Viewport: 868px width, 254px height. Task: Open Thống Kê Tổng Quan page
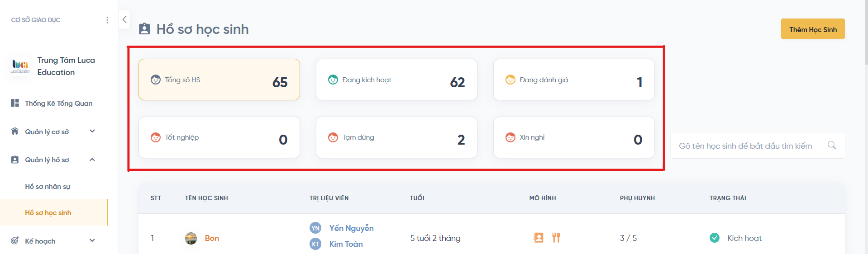[x=58, y=103]
